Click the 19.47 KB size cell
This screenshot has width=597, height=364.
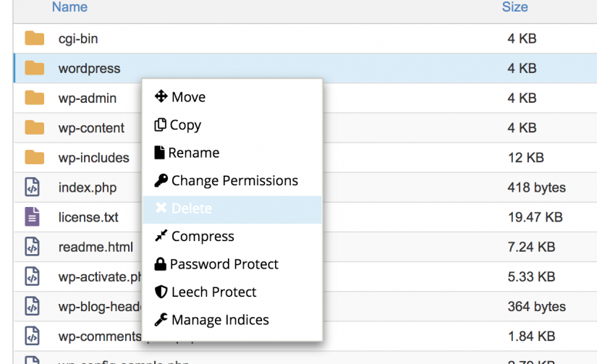(x=535, y=217)
